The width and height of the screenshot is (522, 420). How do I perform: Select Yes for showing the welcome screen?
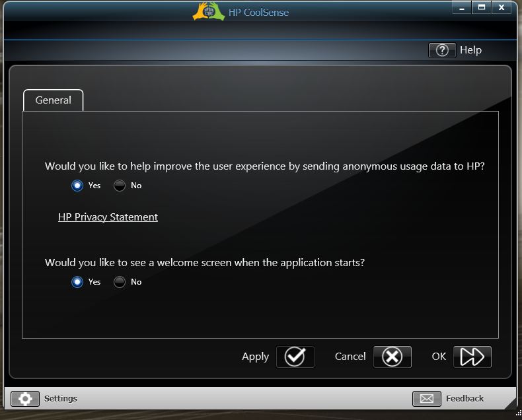click(77, 282)
